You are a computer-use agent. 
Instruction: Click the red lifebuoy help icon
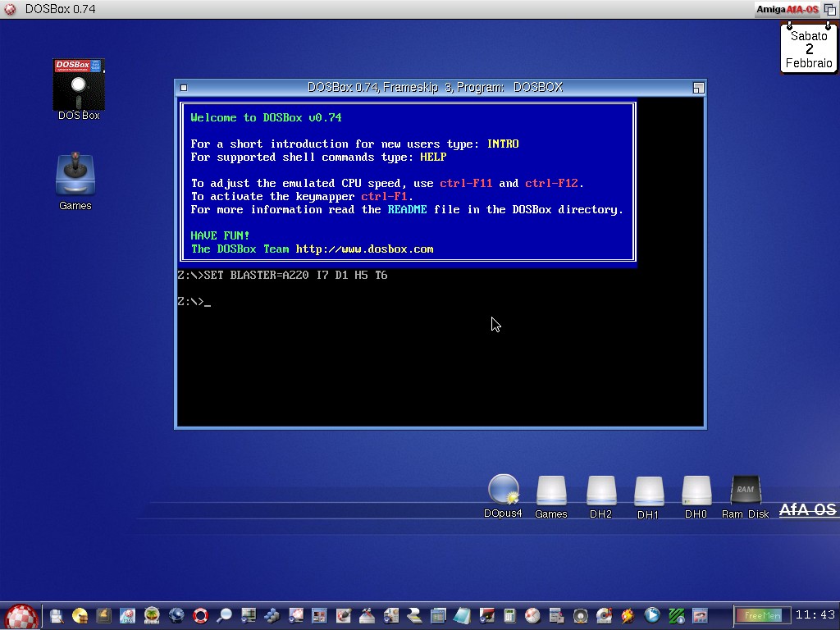click(200, 615)
